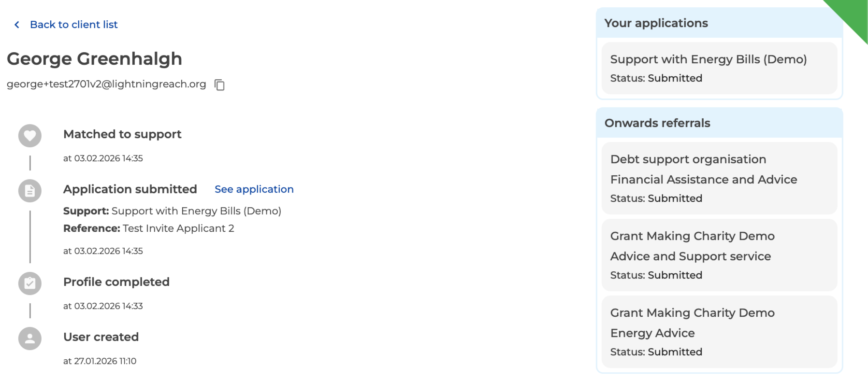Click the document icon for Application submitted
Image resolution: width=868 pixels, height=380 pixels.
(x=30, y=191)
